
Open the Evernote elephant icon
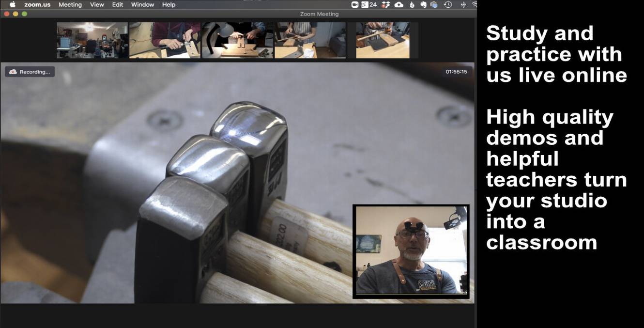423,5
